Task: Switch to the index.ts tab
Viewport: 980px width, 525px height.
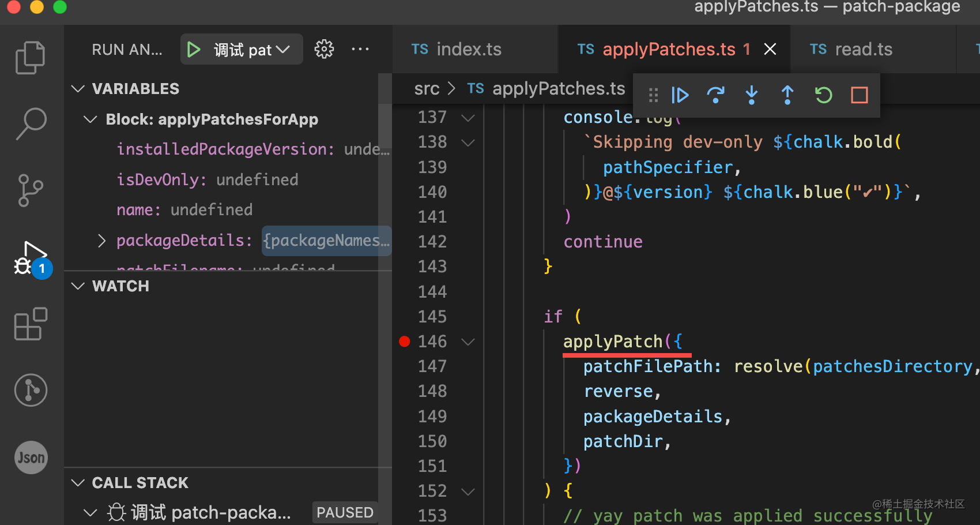Action: (468, 50)
